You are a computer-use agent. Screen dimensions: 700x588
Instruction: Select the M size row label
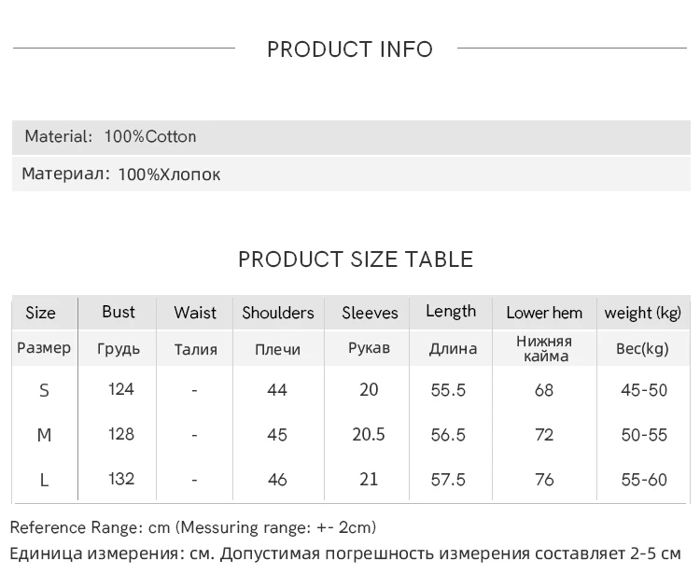pyautogui.click(x=44, y=435)
